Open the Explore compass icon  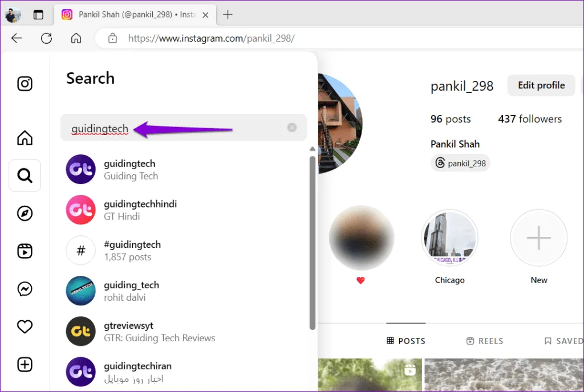coord(25,213)
